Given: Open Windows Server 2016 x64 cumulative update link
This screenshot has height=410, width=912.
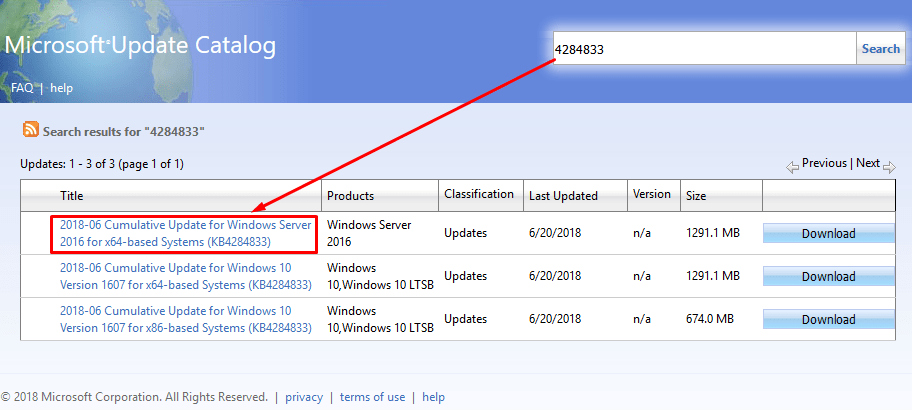Looking at the screenshot, I should (186, 233).
